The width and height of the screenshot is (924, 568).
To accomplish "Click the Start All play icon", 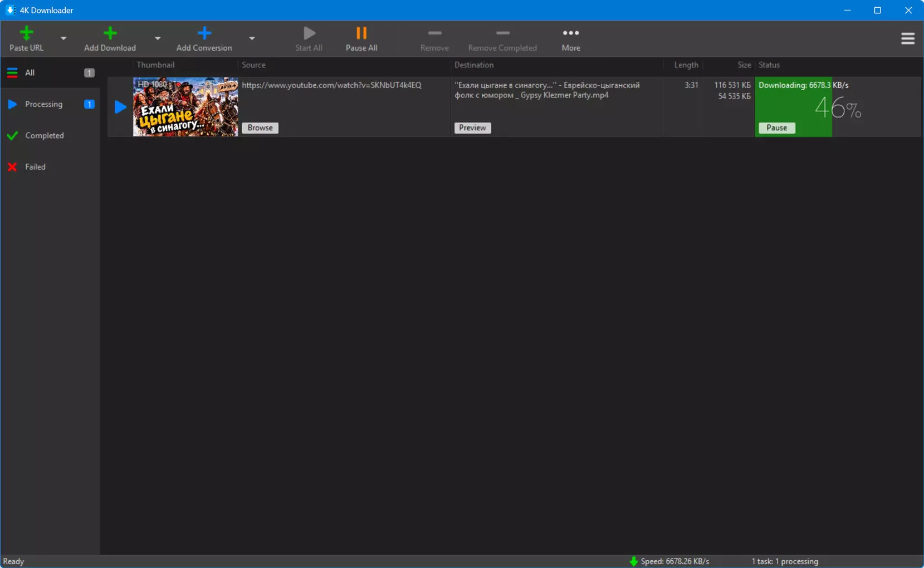I will point(309,33).
